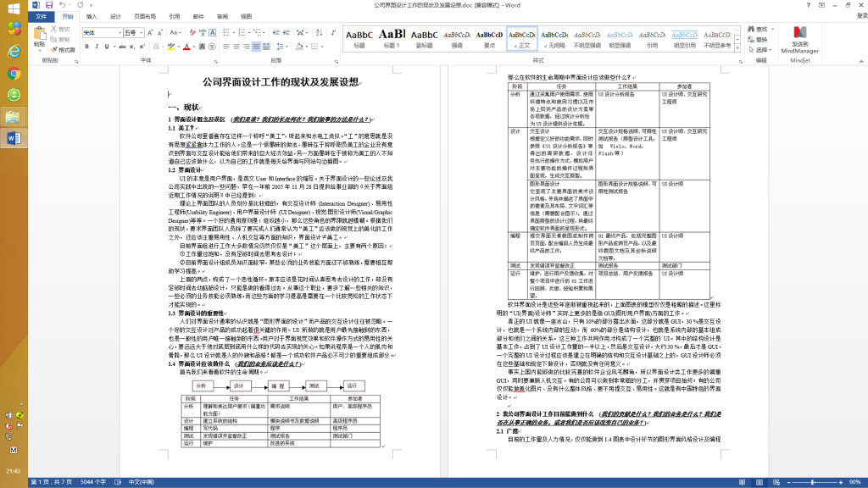This screenshot has width=868, height=488.
Task: Apply the yellow text highlight color
Action: click(x=171, y=47)
